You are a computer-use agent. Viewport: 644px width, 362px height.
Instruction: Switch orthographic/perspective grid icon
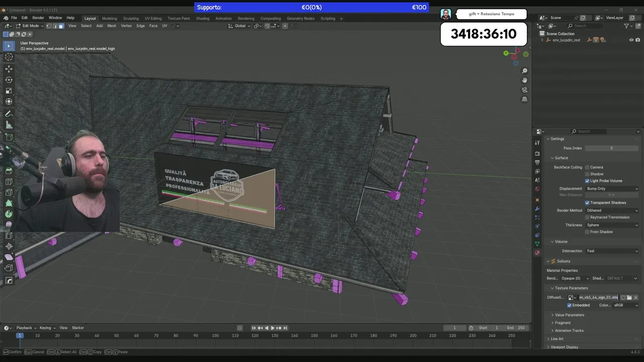point(524,100)
